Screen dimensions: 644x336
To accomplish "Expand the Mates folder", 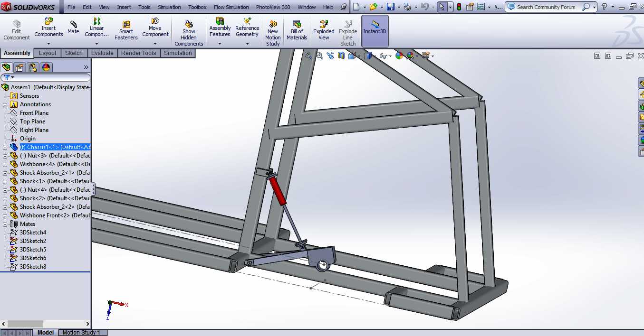I will [x=5, y=224].
